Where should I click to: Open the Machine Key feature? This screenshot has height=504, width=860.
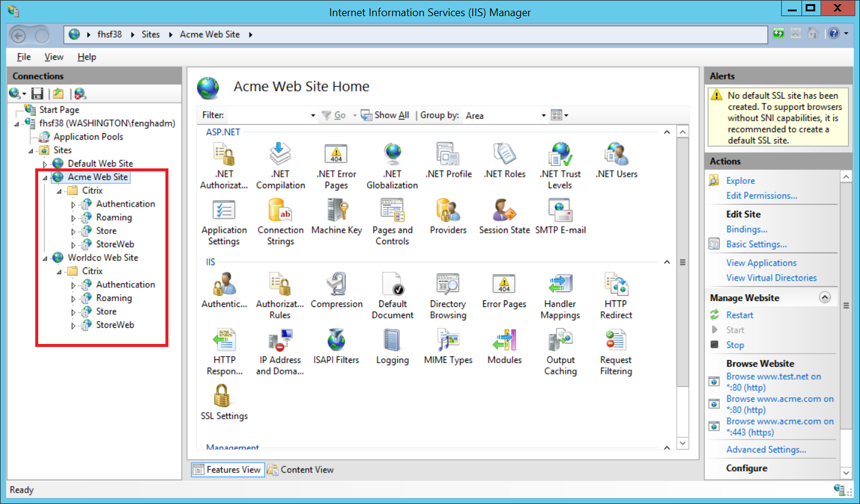point(337,211)
